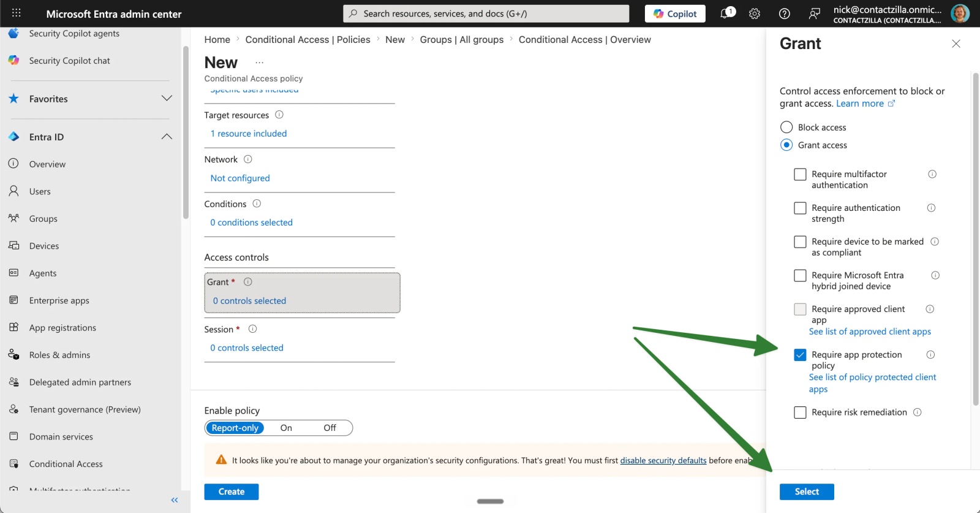Click info icon next to Conditions
980x513 pixels.
257,203
